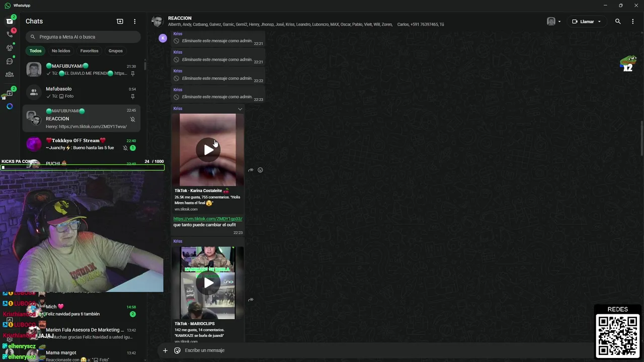The width and height of the screenshot is (644, 362).
Task: Open the Meta AI circle icon
Action: pyautogui.click(x=9, y=106)
